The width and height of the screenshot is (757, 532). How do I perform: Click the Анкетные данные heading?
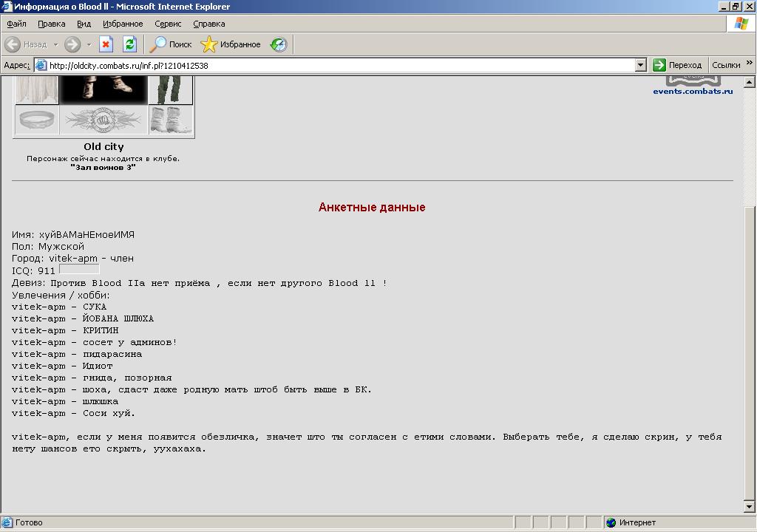click(372, 207)
